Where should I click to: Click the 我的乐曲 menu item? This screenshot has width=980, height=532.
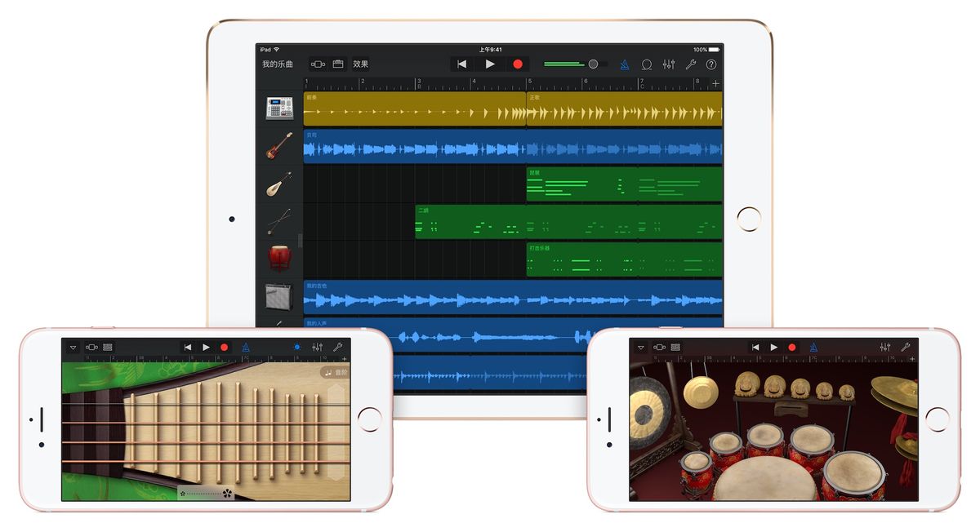278,64
